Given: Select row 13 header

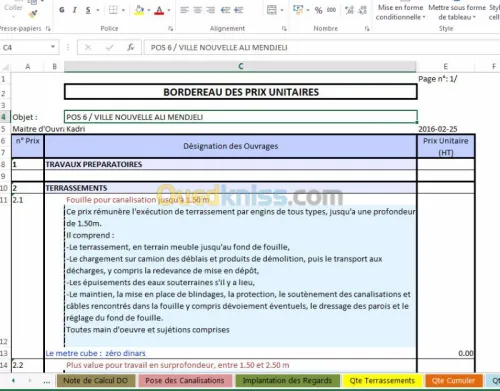Looking at the screenshot, I should pyautogui.click(x=4, y=353).
